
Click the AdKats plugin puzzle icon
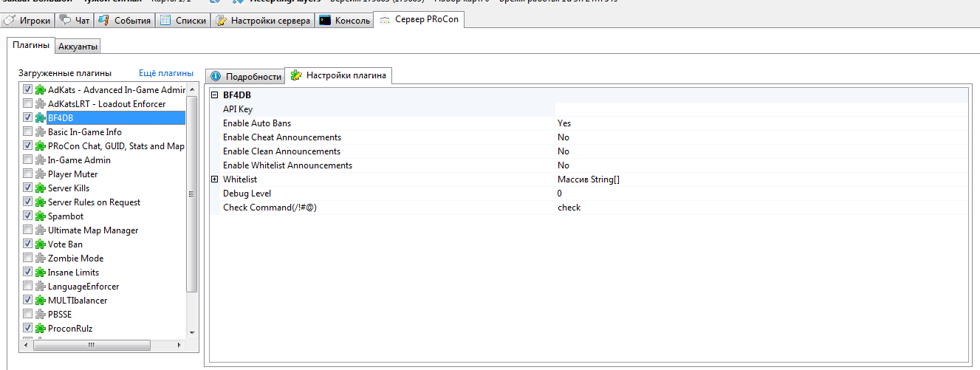[x=40, y=90]
